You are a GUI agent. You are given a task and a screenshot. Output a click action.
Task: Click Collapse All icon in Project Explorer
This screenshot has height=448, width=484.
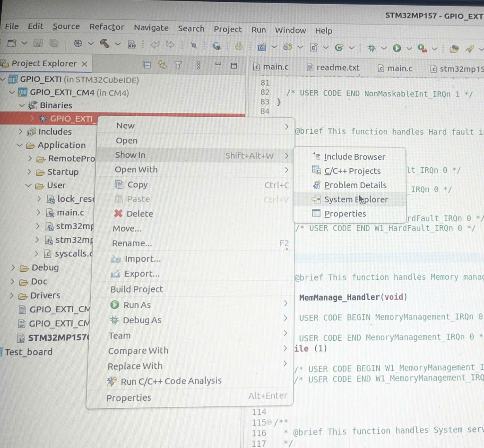click(147, 65)
